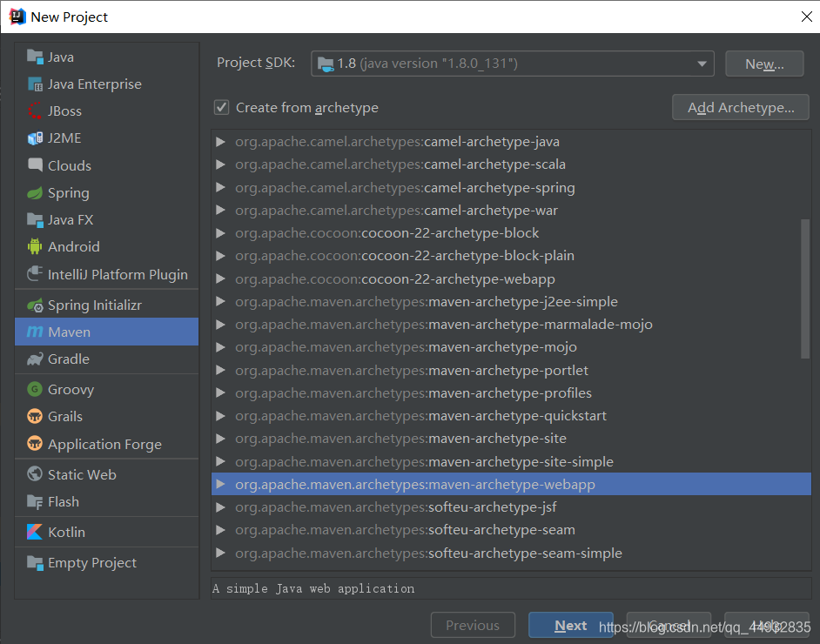The height and width of the screenshot is (644, 820).
Task: Click the IntelliJ logo in title bar
Action: tap(17, 17)
